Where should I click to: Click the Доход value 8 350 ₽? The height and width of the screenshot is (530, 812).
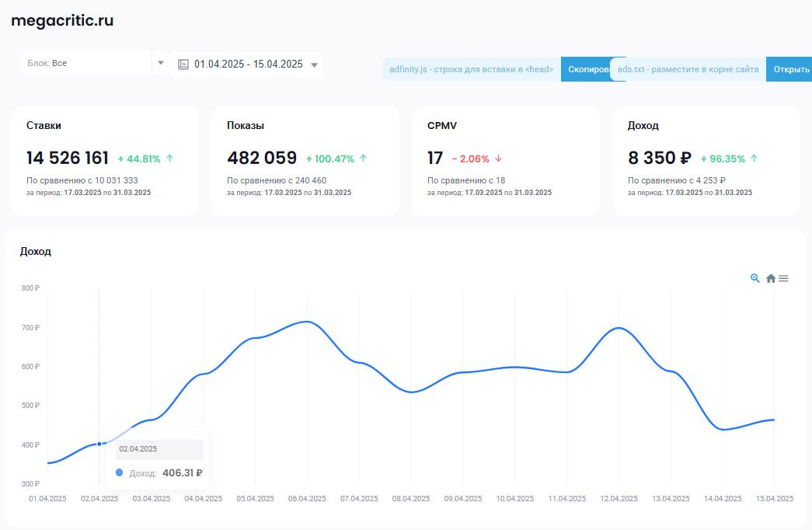659,158
